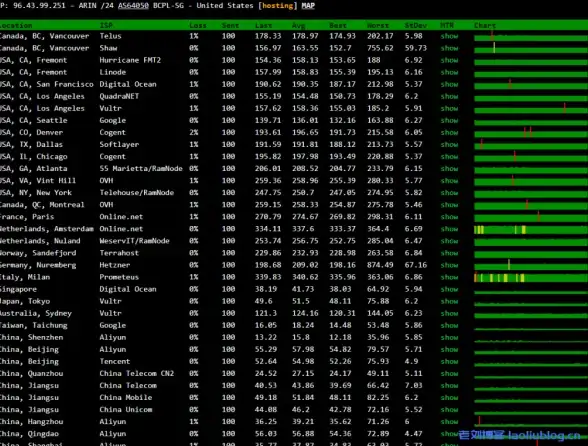The height and width of the screenshot is (446, 588).
Task: Show MTR for Paris Online.net row
Action: point(449,216)
